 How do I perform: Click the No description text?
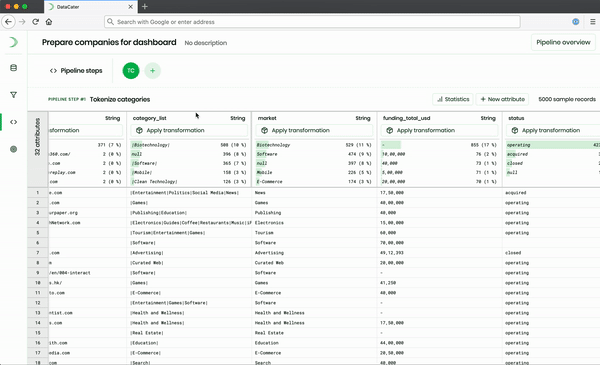(x=205, y=43)
